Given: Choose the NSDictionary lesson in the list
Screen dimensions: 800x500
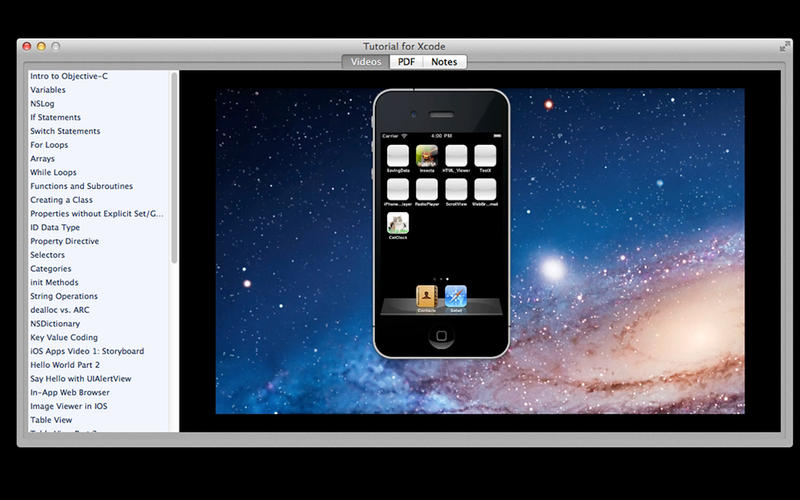Looking at the screenshot, I should click(x=56, y=324).
